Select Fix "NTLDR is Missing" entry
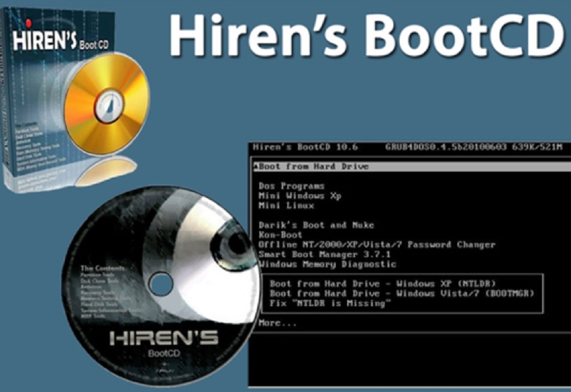571x392 pixels. click(330, 303)
